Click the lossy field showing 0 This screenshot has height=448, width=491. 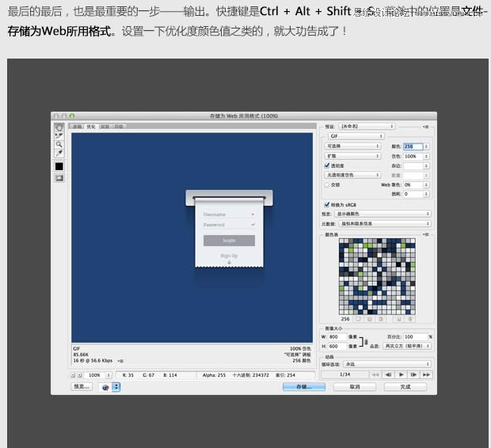click(413, 194)
